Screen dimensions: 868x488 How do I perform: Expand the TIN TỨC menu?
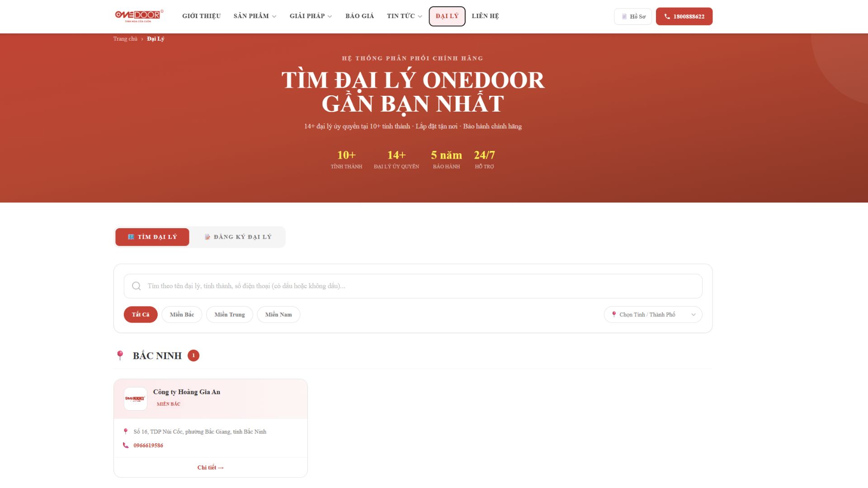[x=404, y=16]
